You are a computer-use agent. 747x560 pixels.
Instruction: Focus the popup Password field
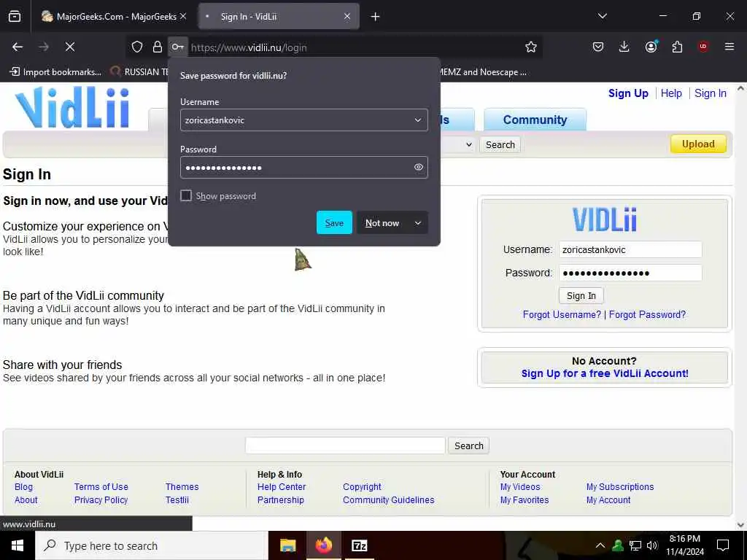pos(304,167)
